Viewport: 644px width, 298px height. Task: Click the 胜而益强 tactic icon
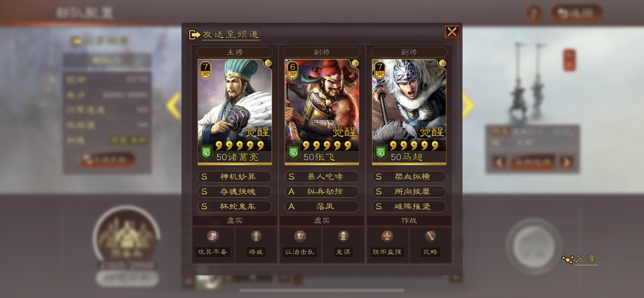click(x=387, y=236)
